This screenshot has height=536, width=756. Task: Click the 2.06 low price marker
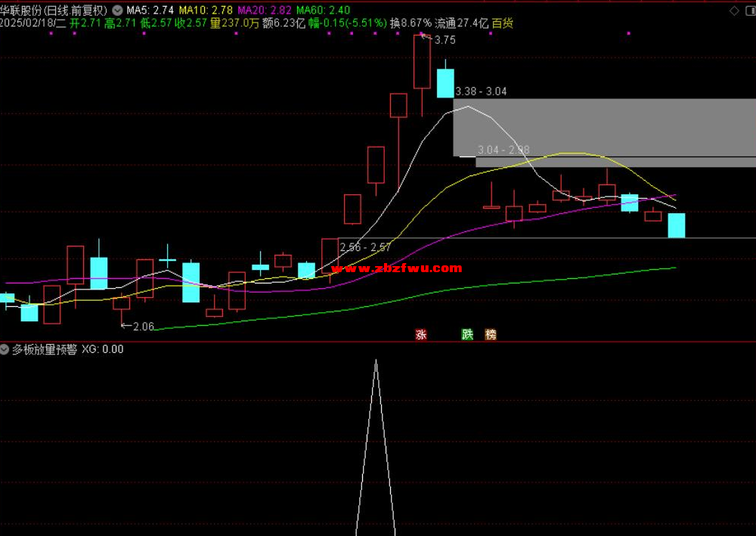pyautogui.click(x=143, y=327)
